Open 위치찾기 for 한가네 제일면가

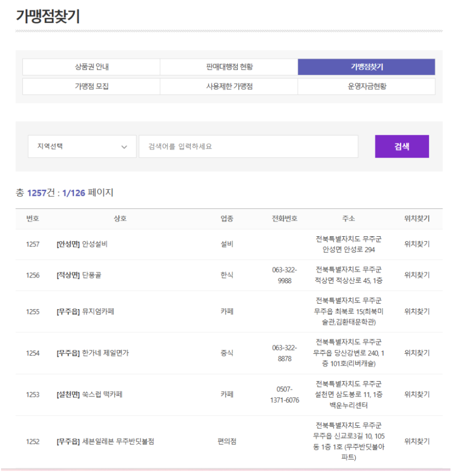(416, 353)
